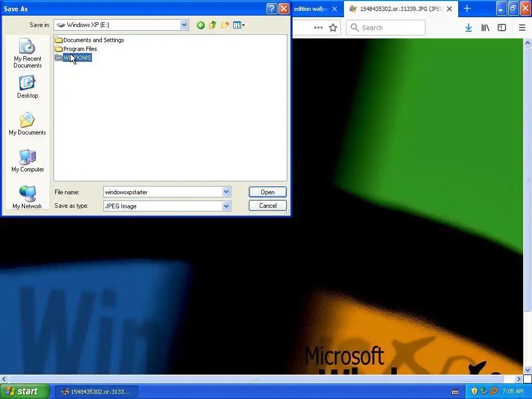Open the page actions three-dots menu
Viewport: 532px width, 399px height.
(x=318, y=28)
